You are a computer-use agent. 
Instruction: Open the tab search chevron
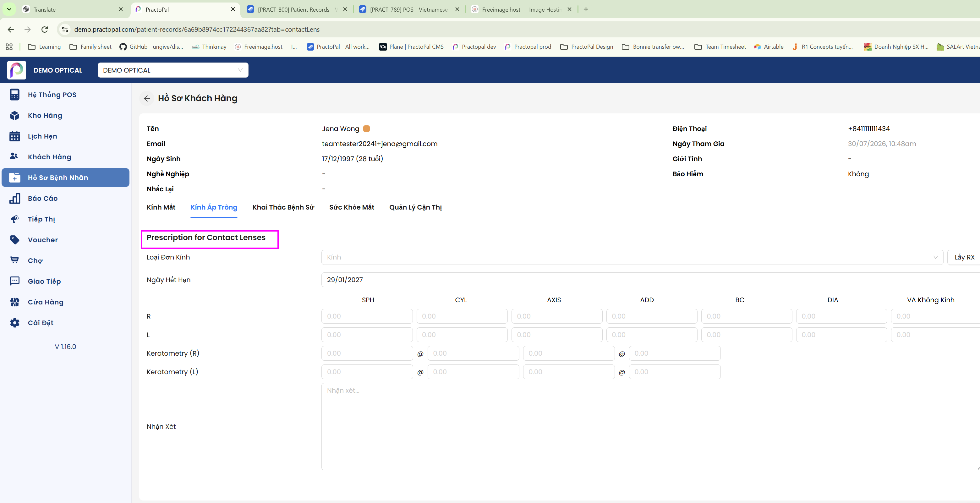pos(9,9)
